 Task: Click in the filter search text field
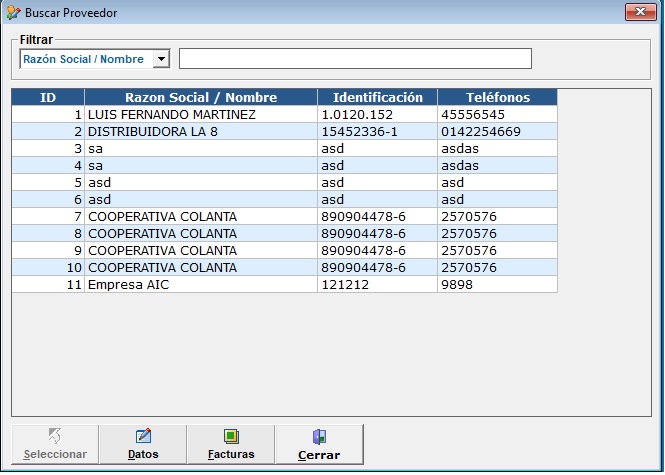pyautogui.click(x=355, y=59)
